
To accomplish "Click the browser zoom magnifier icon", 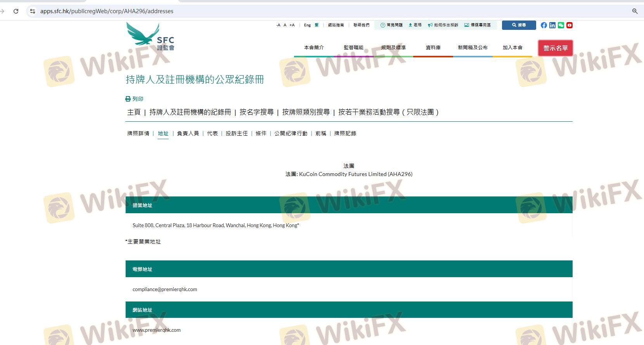I will click(x=635, y=11).
